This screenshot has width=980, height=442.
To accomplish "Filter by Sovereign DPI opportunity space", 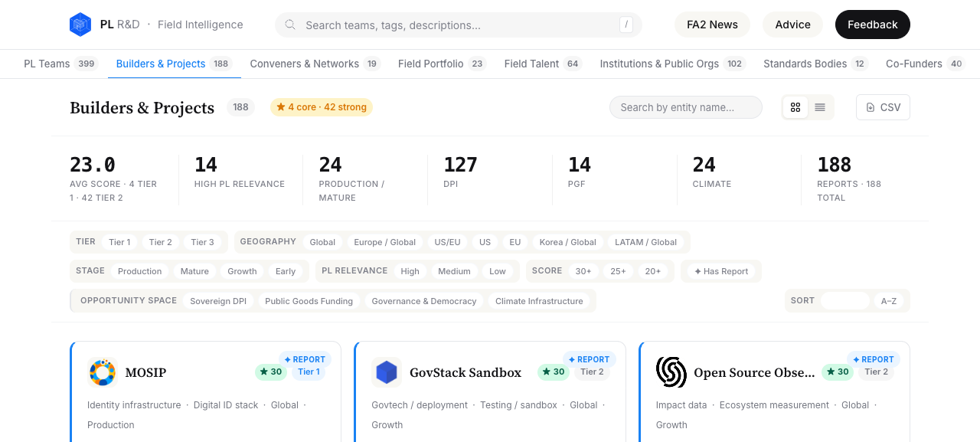I will [218, 301].
